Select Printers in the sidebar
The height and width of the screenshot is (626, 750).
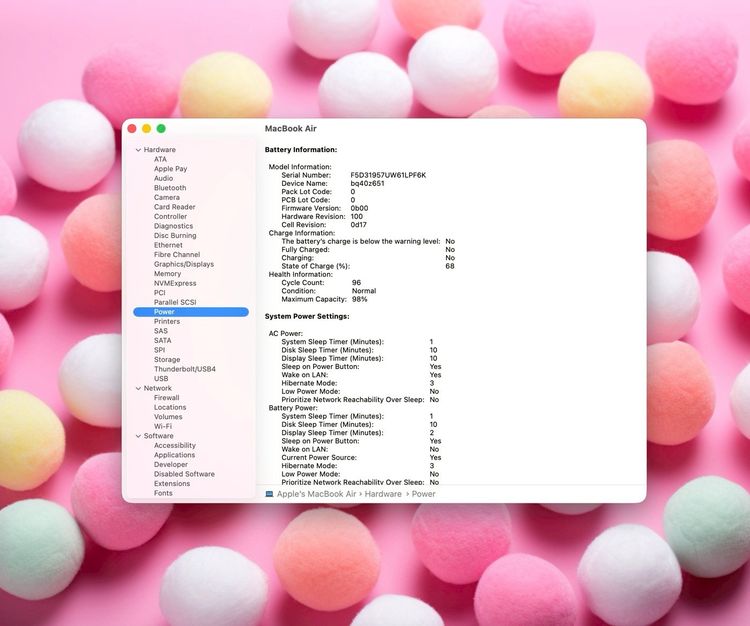tap(167, 321)
